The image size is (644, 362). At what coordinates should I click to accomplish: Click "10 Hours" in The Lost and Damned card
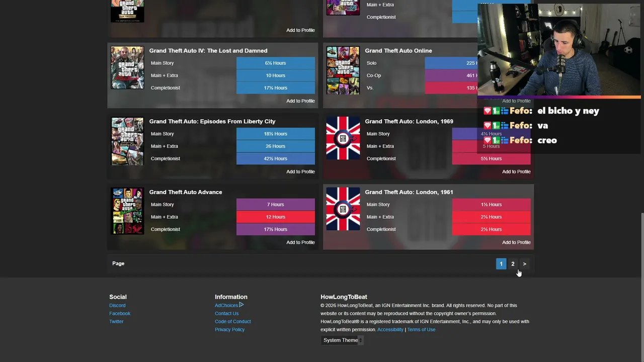(276, 75)
